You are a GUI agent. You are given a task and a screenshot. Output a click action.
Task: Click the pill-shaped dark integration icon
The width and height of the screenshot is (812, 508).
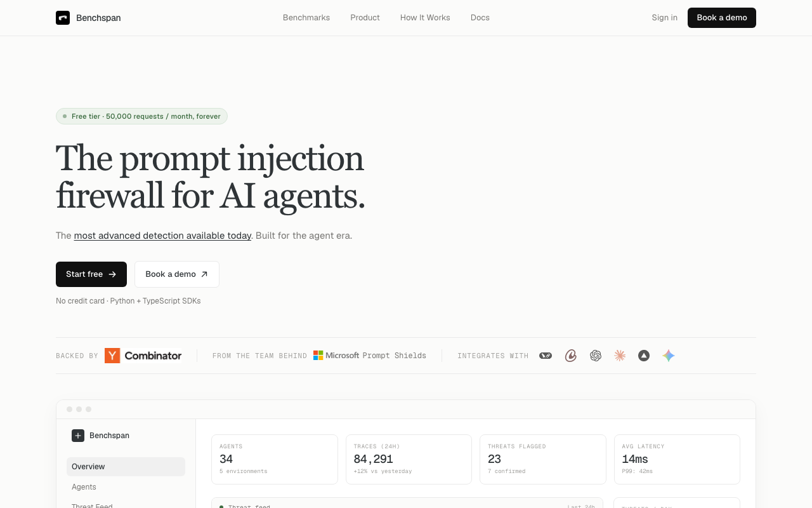pos(546,356)
